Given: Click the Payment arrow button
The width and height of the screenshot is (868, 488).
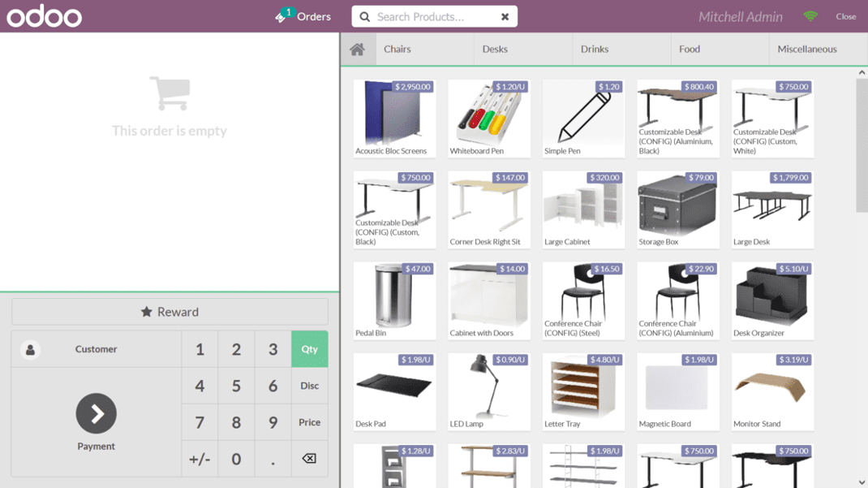Looking at the screenshot, I should (97, 414).
